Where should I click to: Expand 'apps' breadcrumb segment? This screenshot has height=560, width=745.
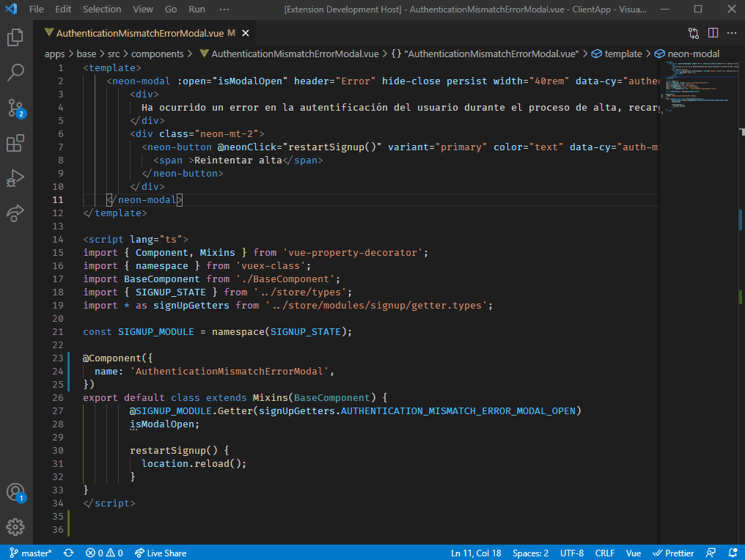point(55,54)
